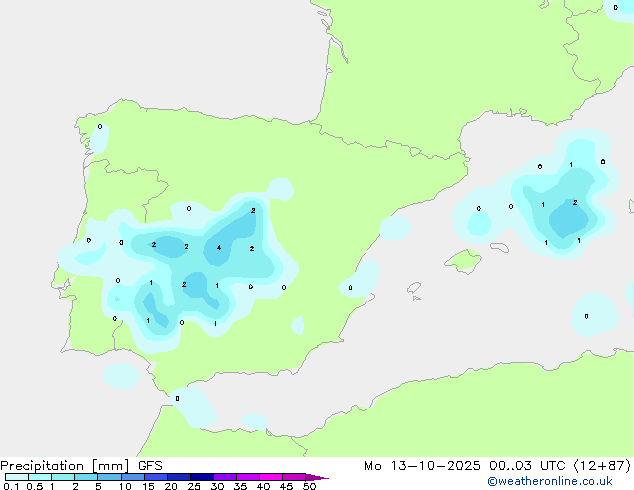Click the 'Precipitation [mm]' title text
Image resolution: width=634 pixels, height=490 pixels.
click(65, 466)
